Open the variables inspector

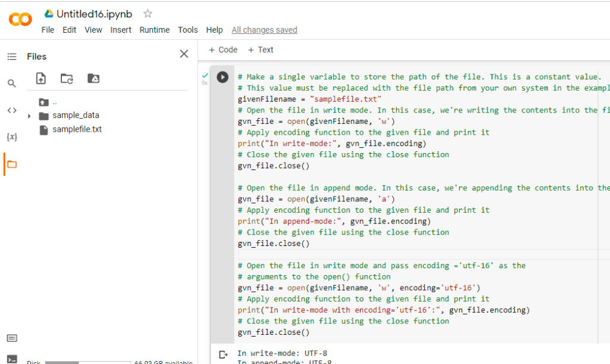pos(12,136)
